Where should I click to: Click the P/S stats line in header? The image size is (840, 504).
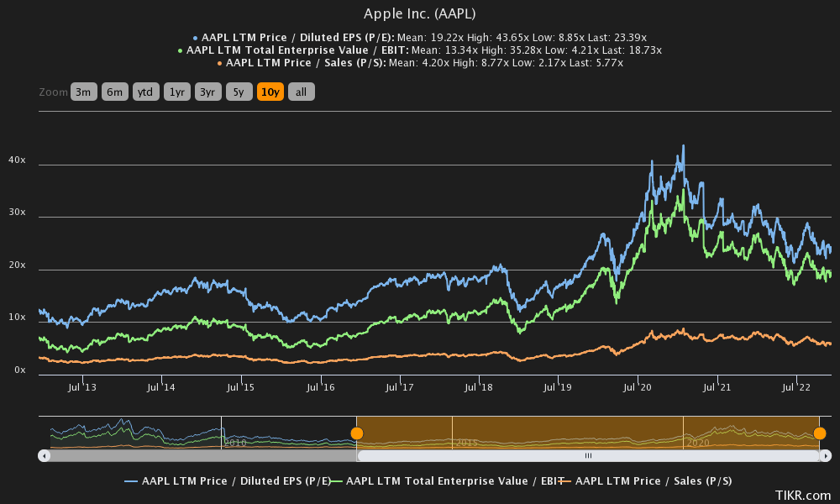click(x=419, y=63)
